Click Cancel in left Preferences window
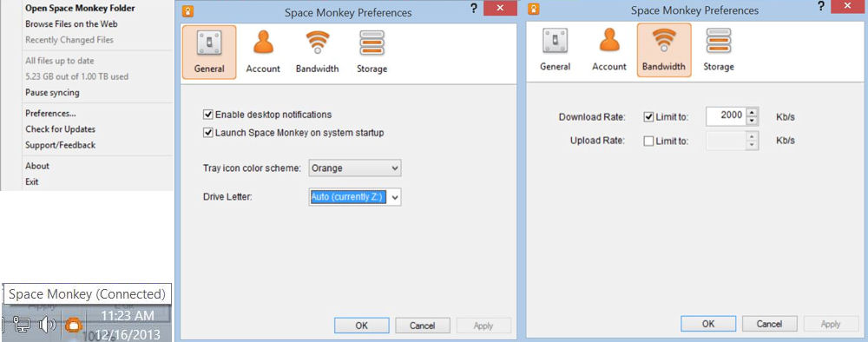 pos(423,326)
